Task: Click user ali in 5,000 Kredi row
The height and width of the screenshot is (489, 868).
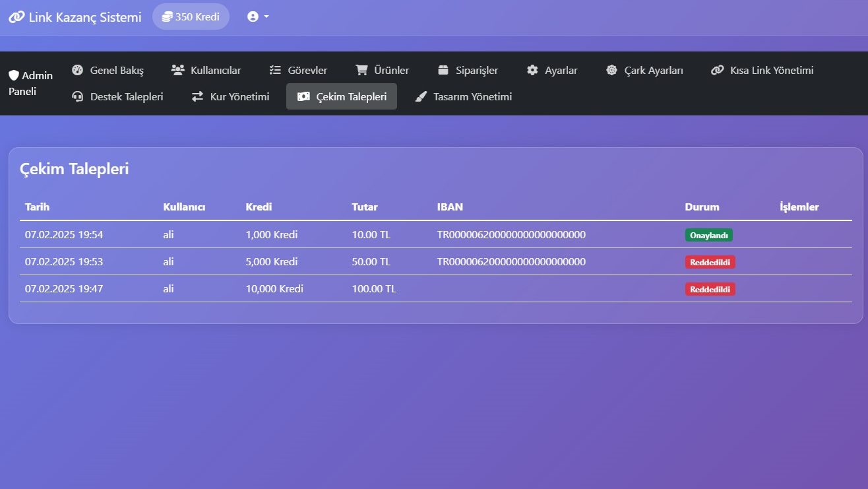Action: [x=168, y=261]
